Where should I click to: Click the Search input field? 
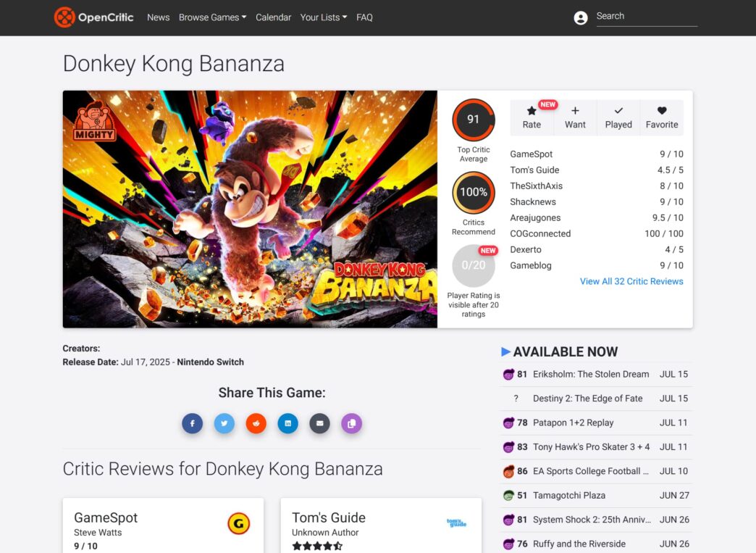pyautogui.click(x=646, y=17)
